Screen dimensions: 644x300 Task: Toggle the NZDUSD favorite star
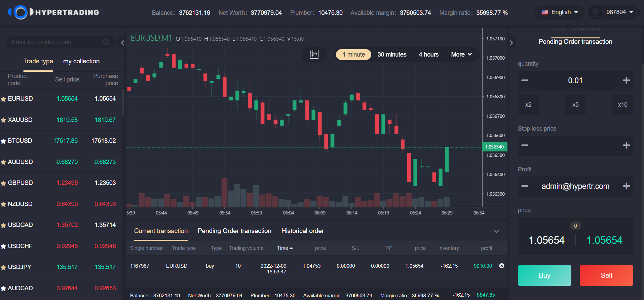click(x=3, y=204)
